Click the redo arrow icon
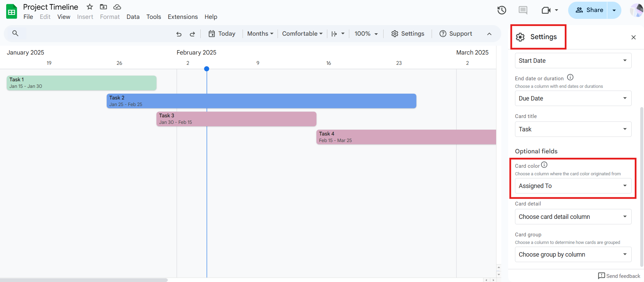The height and width of the screenshot is (282, 644). click(192, 34)
